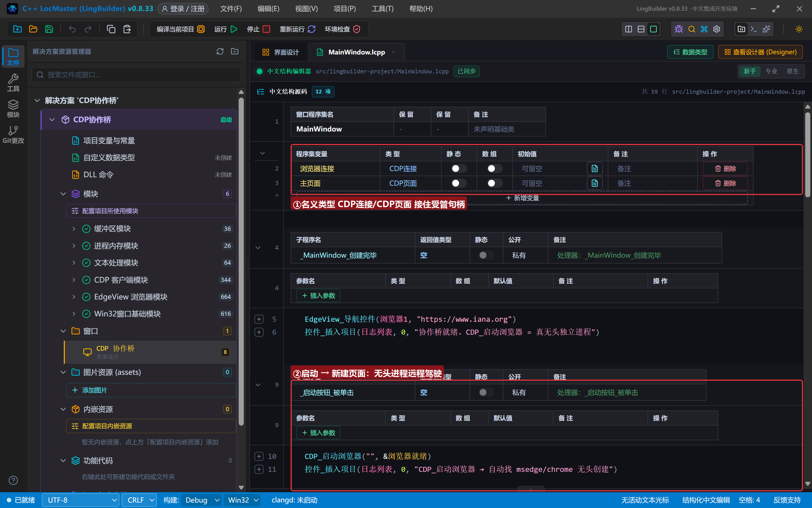This screenshot has width=812, height=508.
Task: Collapse the 模块 tree section
Action: [x=63, y=194]
